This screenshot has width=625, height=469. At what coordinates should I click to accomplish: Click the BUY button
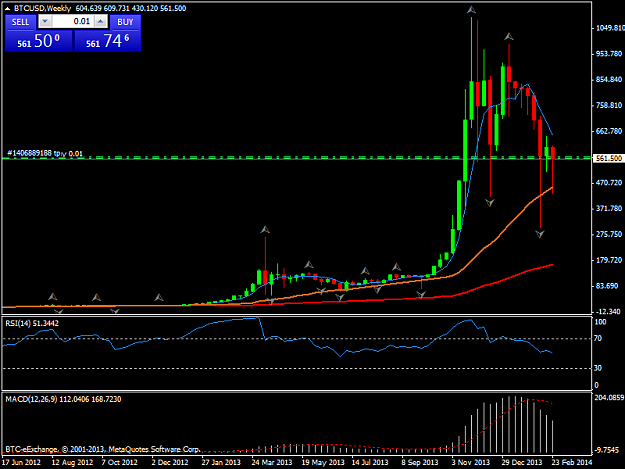click(125, 22)
